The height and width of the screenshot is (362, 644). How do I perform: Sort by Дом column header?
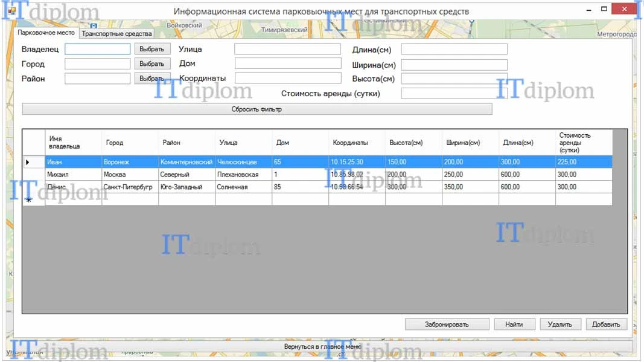300,143
